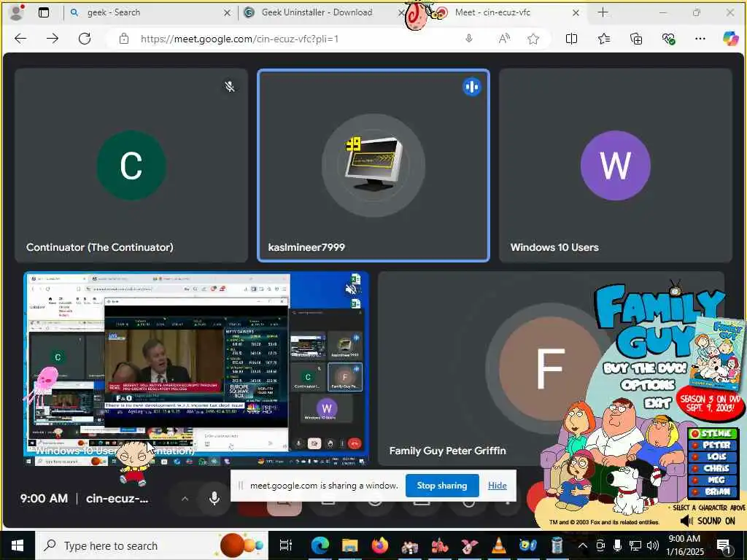Select the Windows 10 Users presentation tile
Screen dimensions: 747x560
pyautogui.click(x=196, y=368)
